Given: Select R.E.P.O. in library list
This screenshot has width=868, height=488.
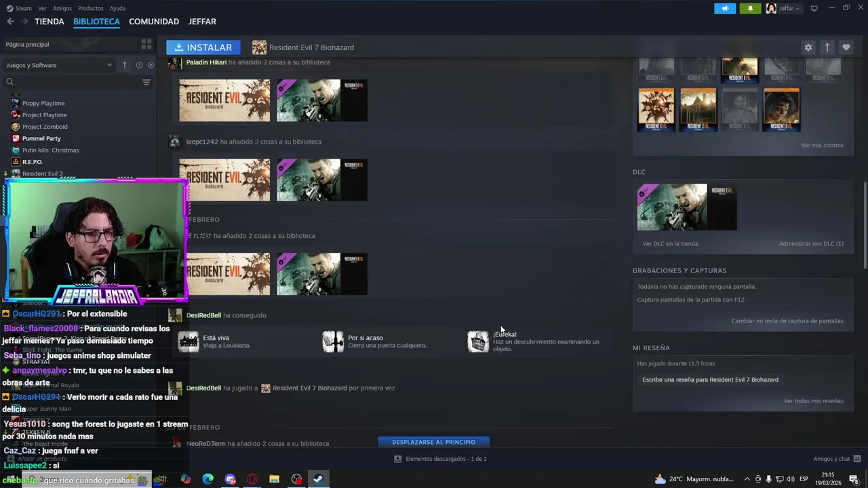Looking at the screenshot, I should click(x=33, y=162).
